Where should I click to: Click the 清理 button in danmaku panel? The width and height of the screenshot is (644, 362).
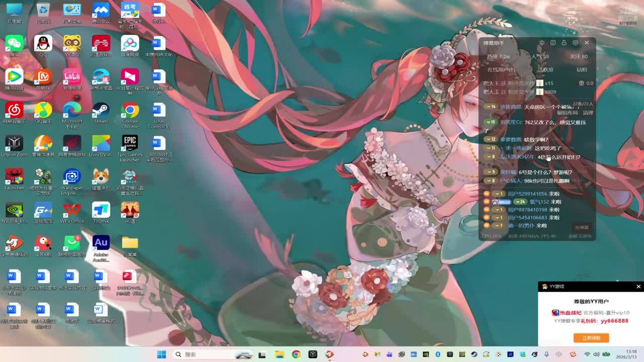click(588, 113)
